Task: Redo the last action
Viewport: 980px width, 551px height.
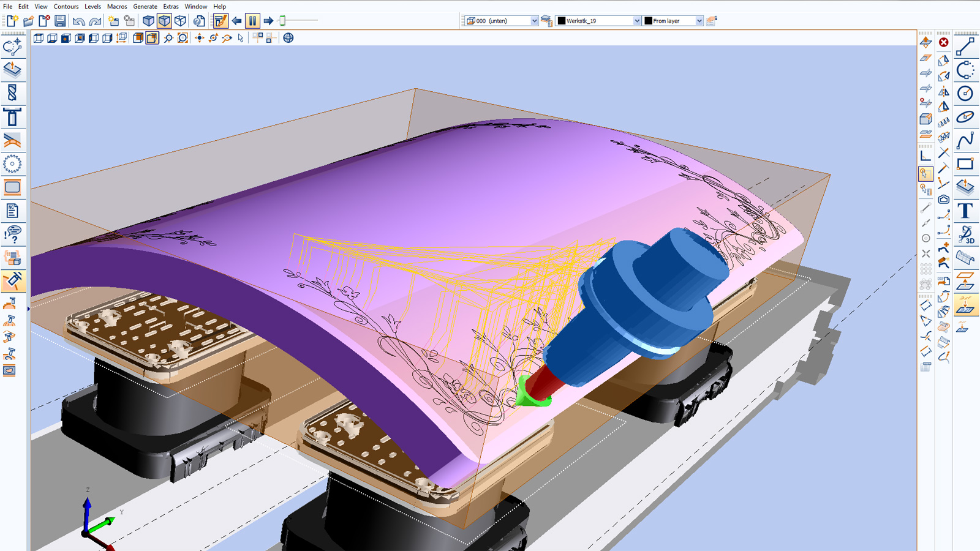Action: [x=95, y=21]
